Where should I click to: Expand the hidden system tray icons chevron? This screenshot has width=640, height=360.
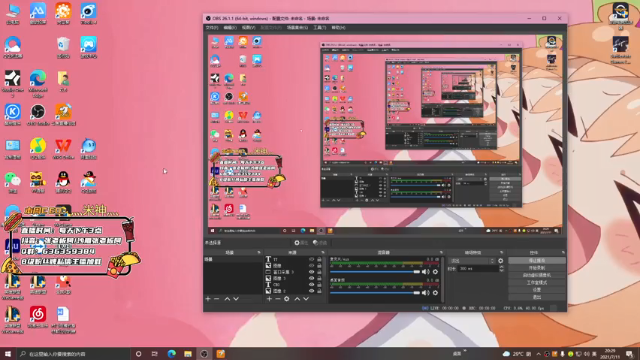click(538, 354)
